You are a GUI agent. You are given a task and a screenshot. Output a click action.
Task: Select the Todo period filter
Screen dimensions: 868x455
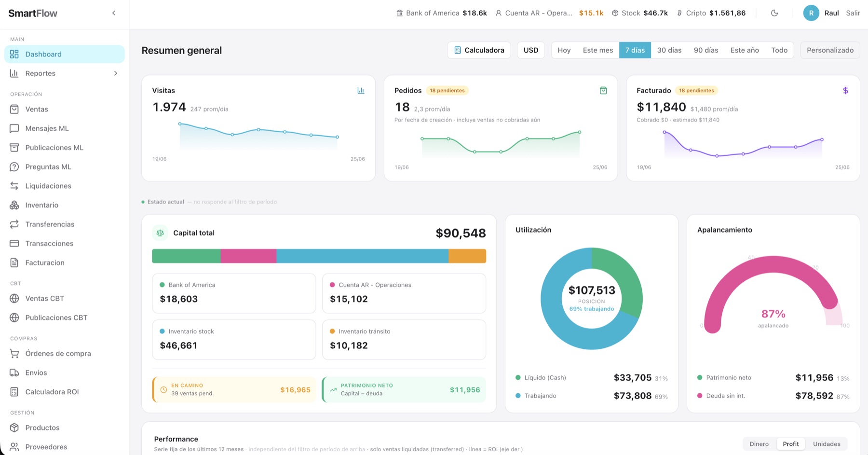[779, 50]
